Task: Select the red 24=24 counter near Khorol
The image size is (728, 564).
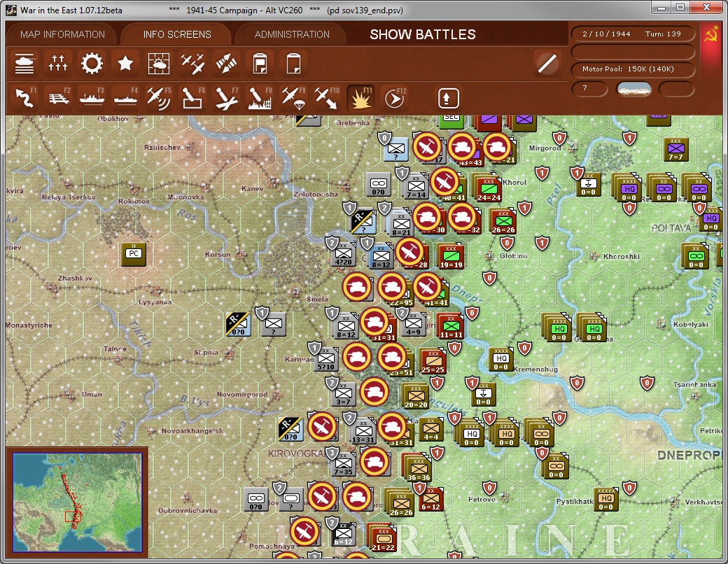Action: pos(489,190)
